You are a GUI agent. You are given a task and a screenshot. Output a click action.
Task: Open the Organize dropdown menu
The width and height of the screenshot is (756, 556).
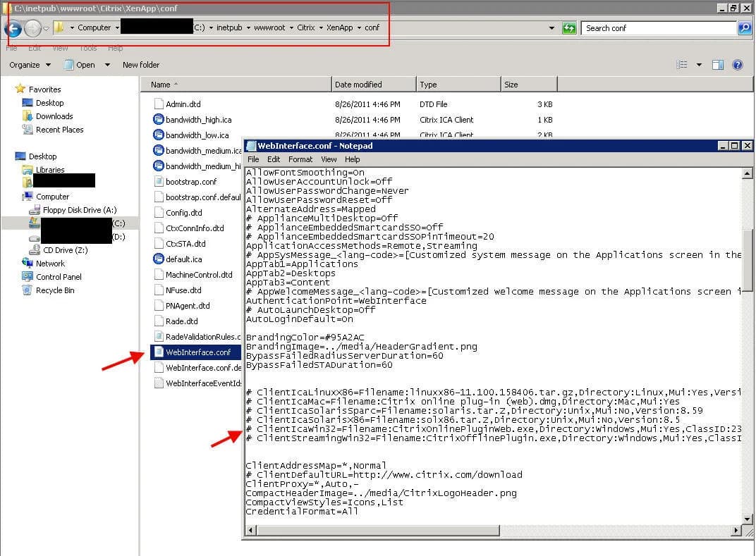[30, 65]
